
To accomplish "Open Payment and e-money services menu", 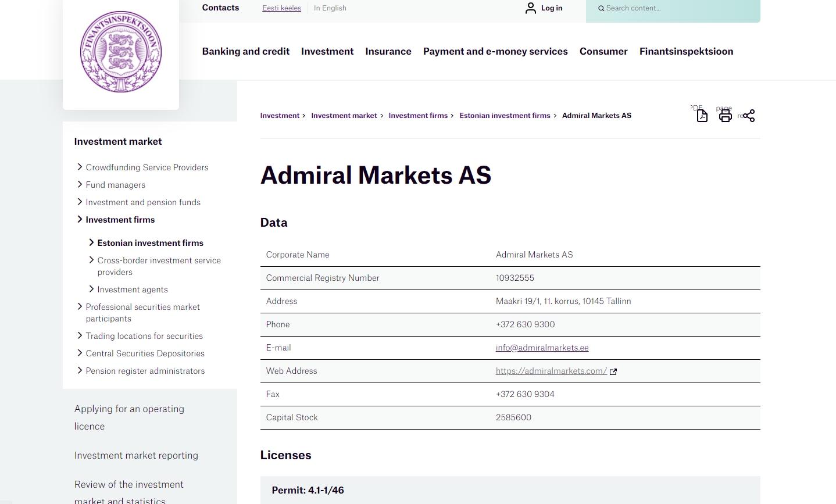I will [495, 51].
